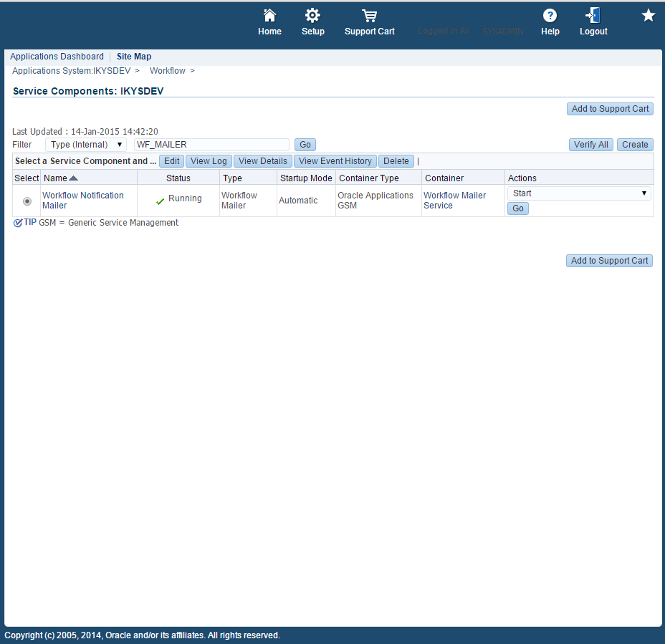Click the Create button

pyautogui.click(x=635, y=145)
